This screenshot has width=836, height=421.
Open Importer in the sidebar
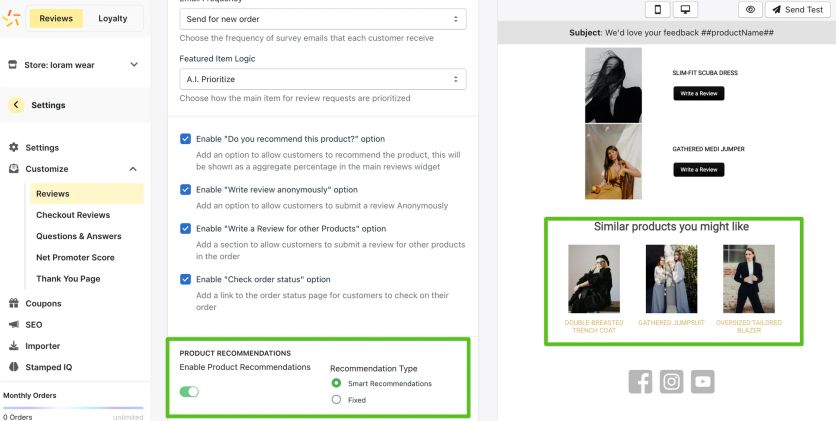click(43, 346)
